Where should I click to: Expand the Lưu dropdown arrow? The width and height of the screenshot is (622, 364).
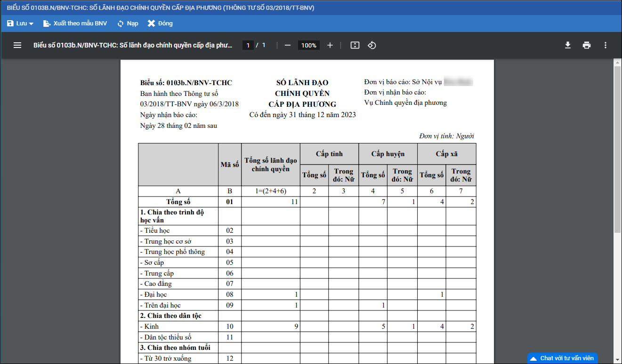[31, 24]
